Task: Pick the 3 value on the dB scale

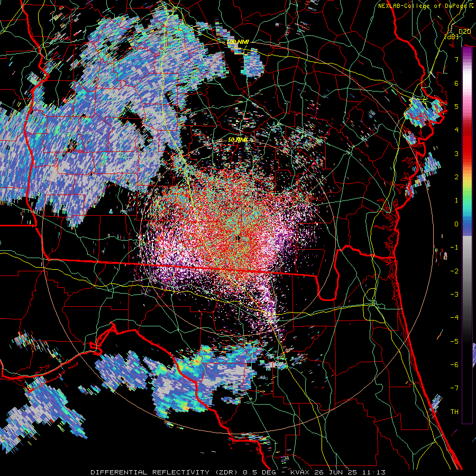Action: (456, 153)
